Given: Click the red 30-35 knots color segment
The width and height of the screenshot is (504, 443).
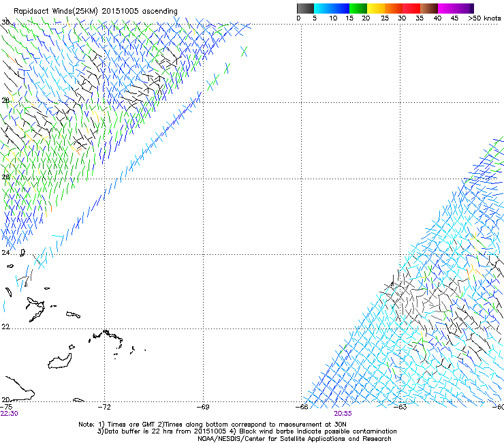Looking at the screenshot, I should point(411,8).
